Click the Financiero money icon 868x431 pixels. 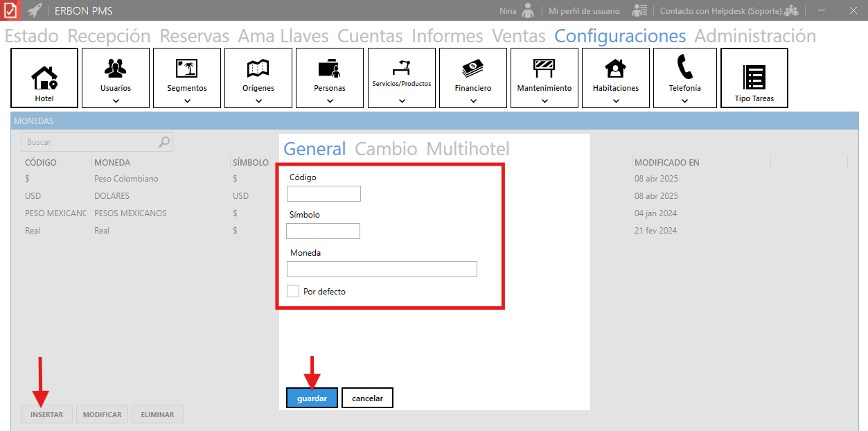click(x=473, y=67)
